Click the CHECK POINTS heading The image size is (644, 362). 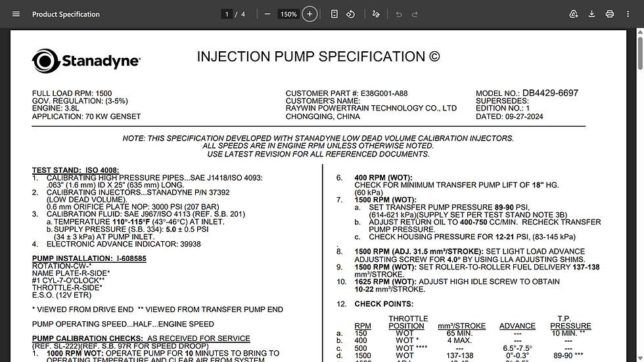[x=384, y=304]
